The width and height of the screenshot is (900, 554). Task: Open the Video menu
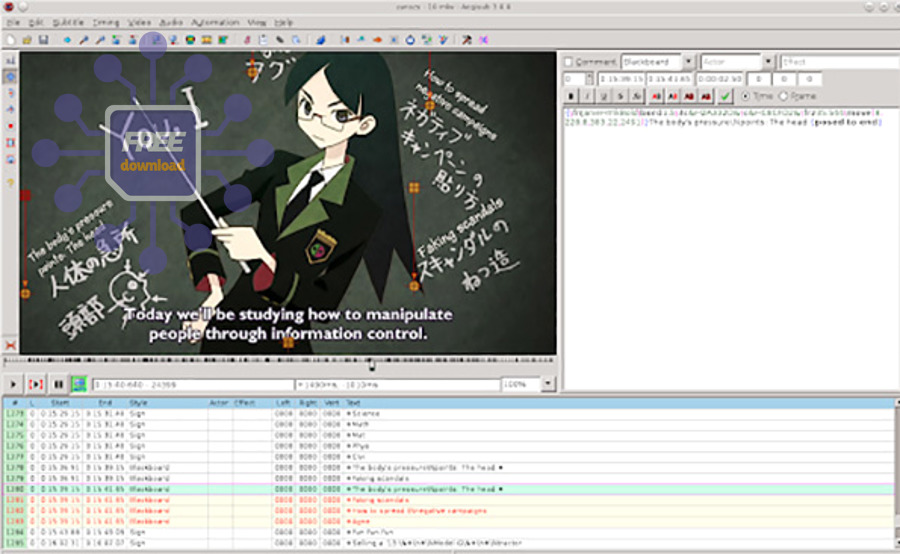139,22
